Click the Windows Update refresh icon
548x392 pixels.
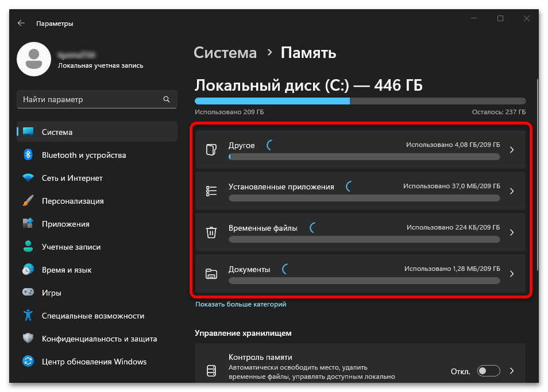[x=28, y=361]
